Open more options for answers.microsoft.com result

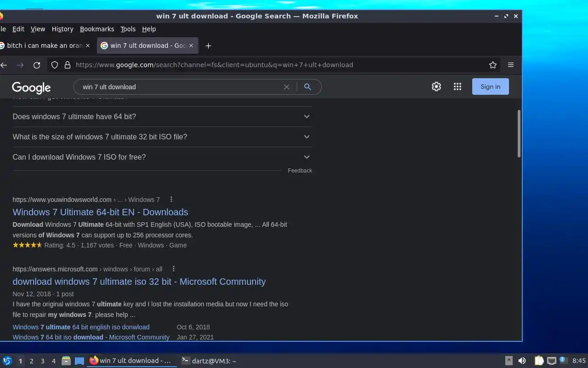click(174, 269)
